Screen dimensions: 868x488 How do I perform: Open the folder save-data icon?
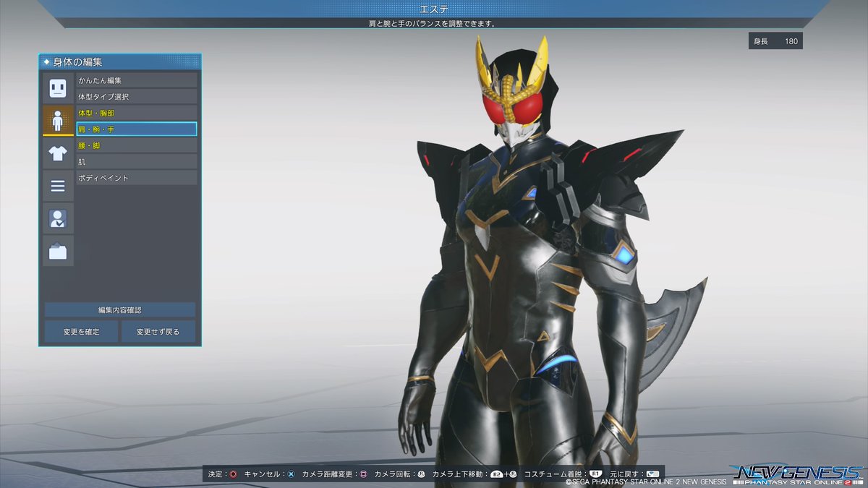coord(58,251)
